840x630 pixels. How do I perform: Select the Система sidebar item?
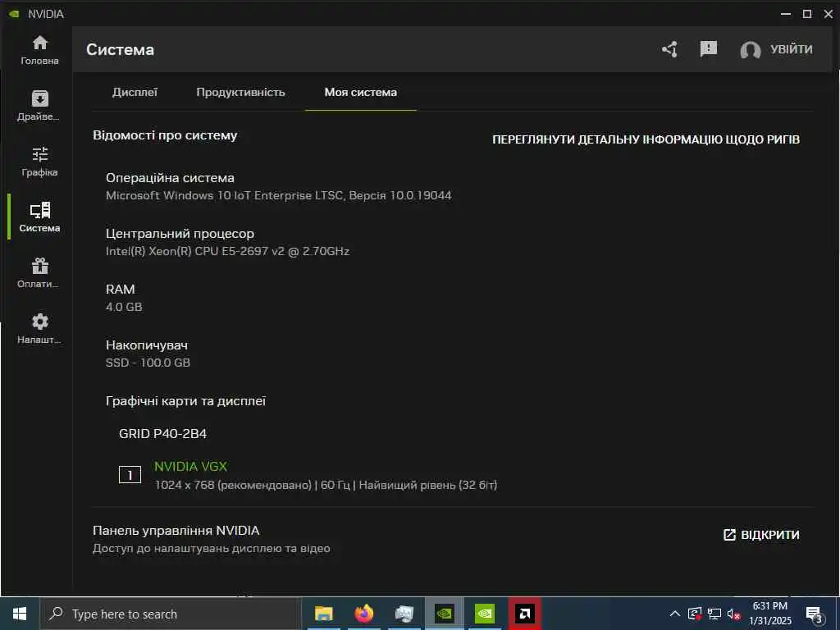[x=39, y=217]
